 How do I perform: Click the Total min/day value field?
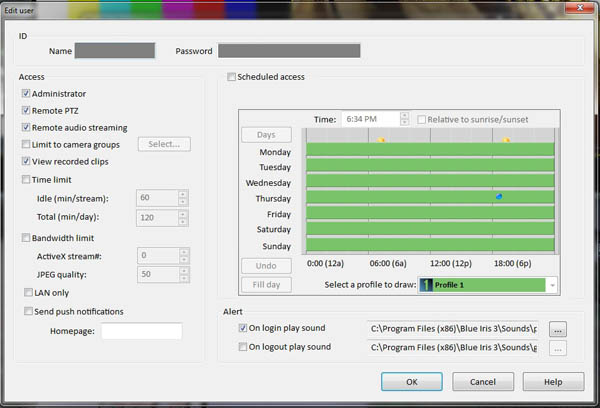[157, 218]
